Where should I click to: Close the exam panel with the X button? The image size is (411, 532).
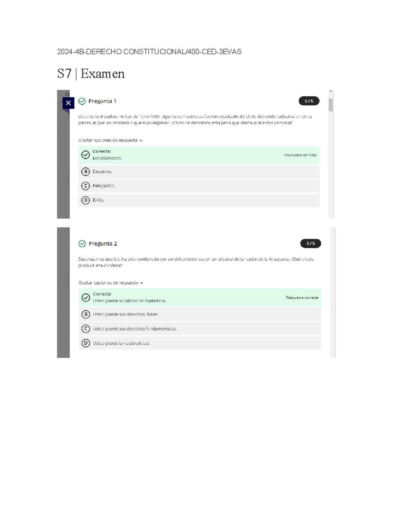coord(68,103)
